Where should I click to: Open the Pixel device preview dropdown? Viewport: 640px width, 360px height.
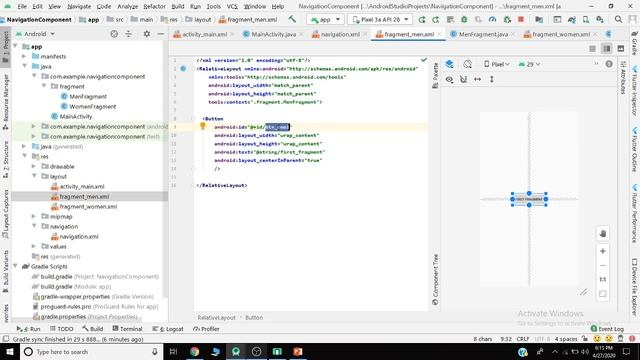click(497, 64)
